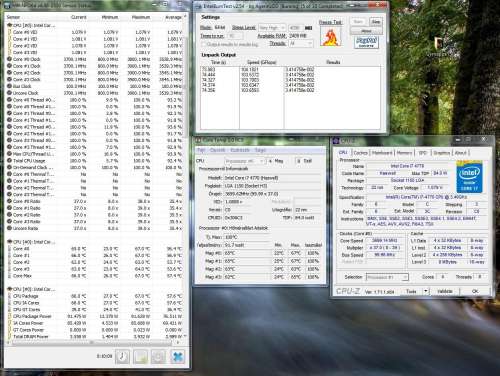Open the settings gear icon in HWiNFO footer
The width and height of the screenshot is (500, 376).
point(158,357)
